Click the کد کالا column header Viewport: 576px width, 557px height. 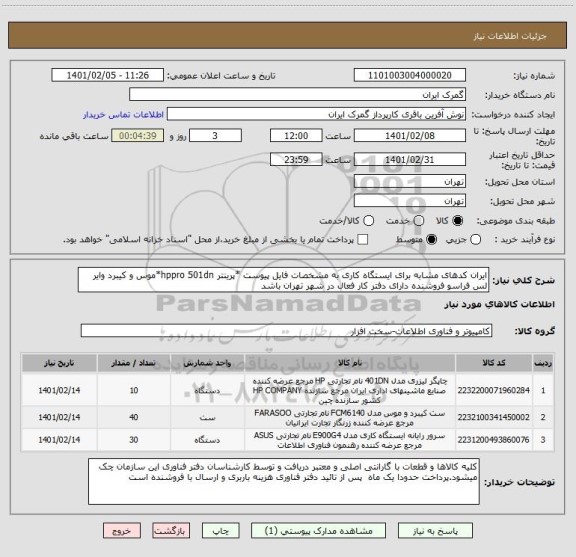tap(494, 363)
